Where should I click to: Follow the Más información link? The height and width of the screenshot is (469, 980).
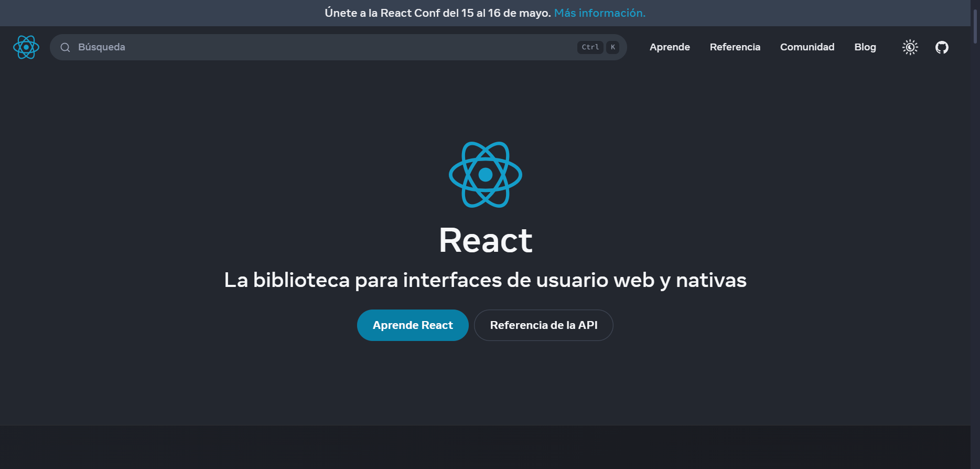[x=599, y=13]
